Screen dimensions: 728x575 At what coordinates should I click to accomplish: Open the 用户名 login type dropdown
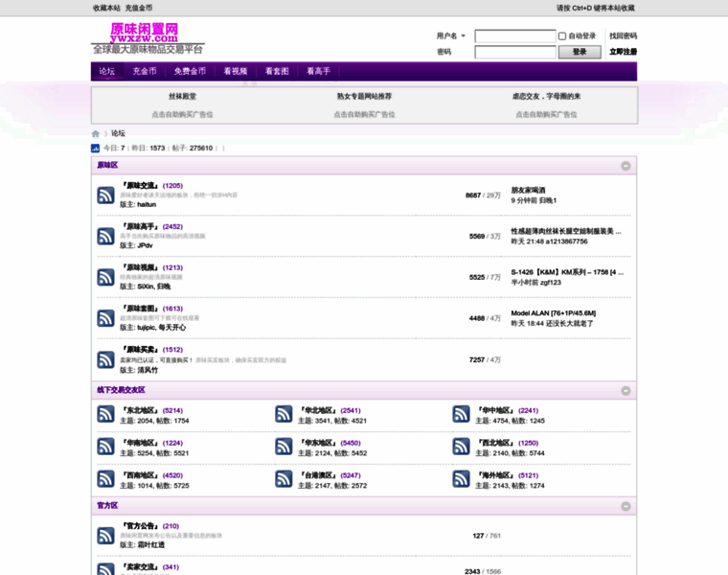(450, 35)
